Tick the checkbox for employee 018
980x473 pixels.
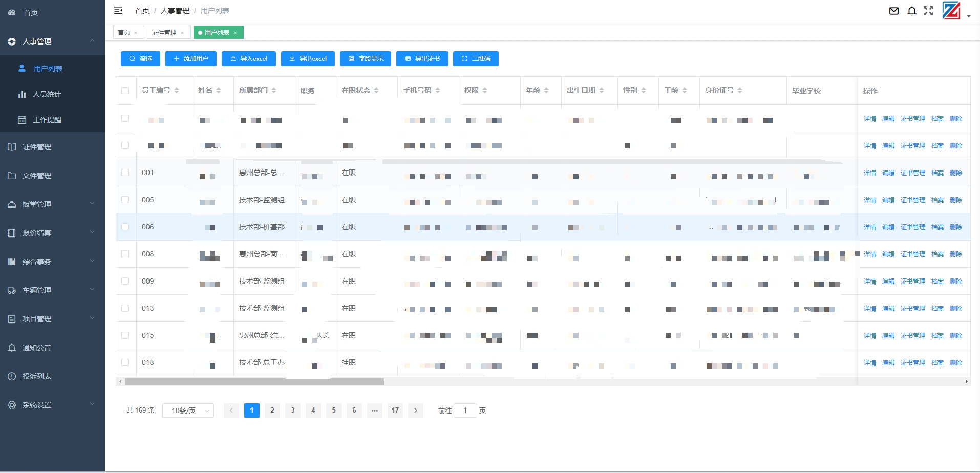pyautogui.click(x=125, y=362)
